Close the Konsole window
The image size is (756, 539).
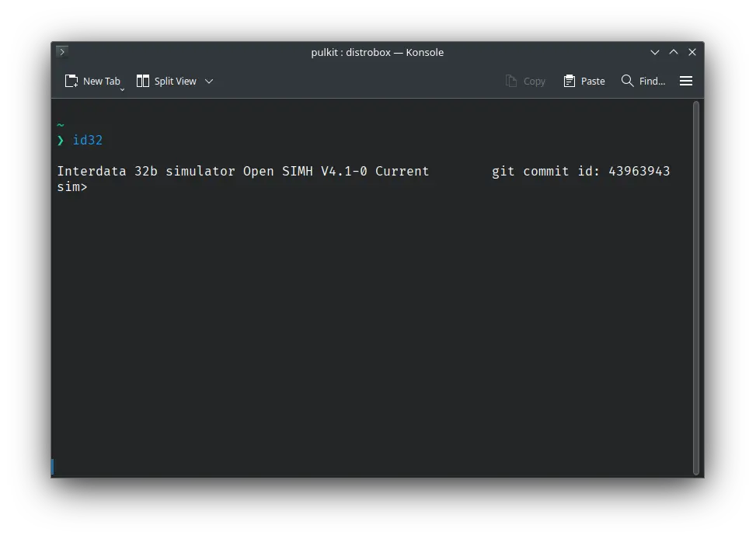pyautogui.click(x=692, y=52)
